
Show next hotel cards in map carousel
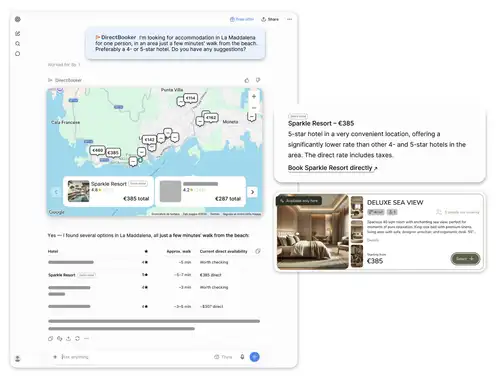(252, 192)
